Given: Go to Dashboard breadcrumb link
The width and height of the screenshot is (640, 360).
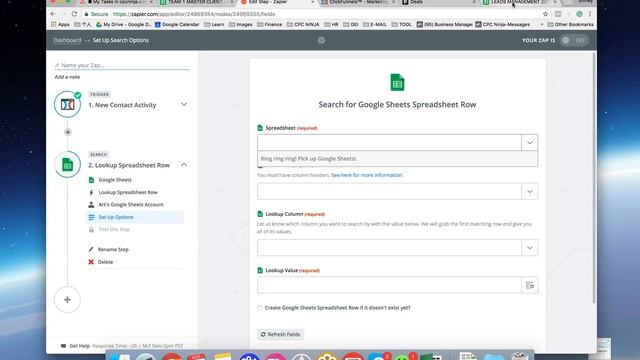Looking at the screenshot, I should coord(67,40).
